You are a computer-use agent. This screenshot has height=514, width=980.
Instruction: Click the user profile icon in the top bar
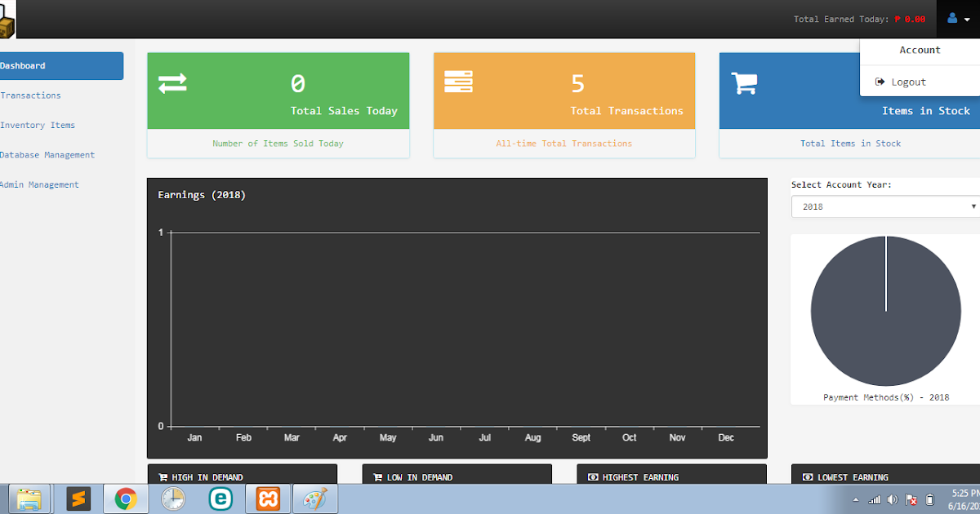(953, 19)
